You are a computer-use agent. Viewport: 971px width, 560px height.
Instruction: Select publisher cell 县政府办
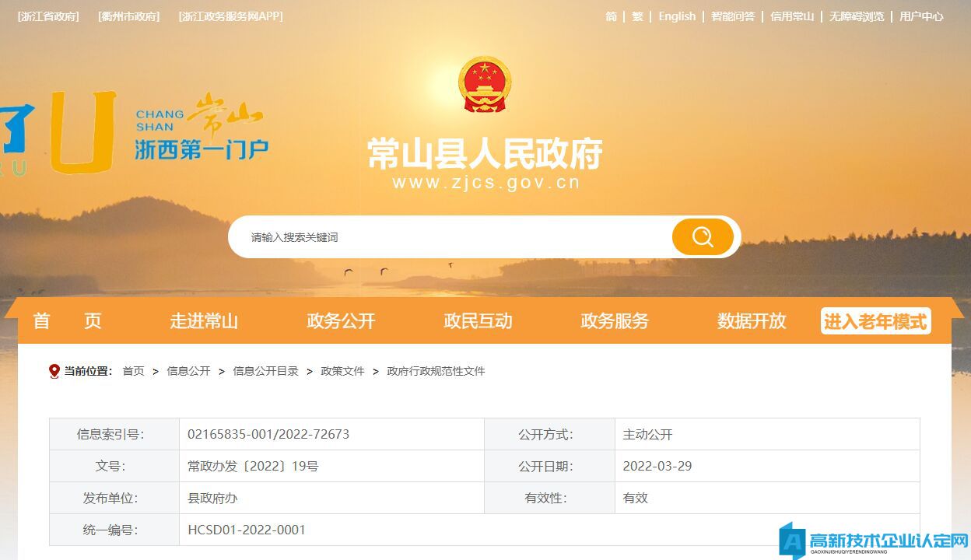[331, 498]
